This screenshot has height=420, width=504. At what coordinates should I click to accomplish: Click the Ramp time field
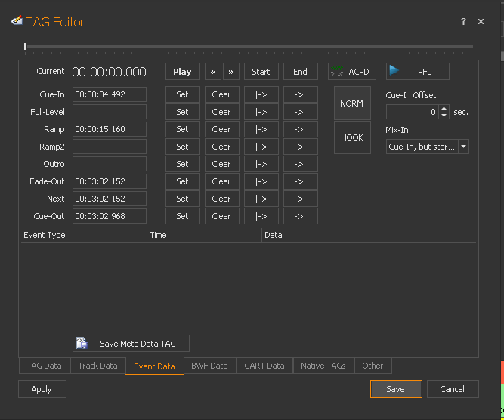pos(110,129)
